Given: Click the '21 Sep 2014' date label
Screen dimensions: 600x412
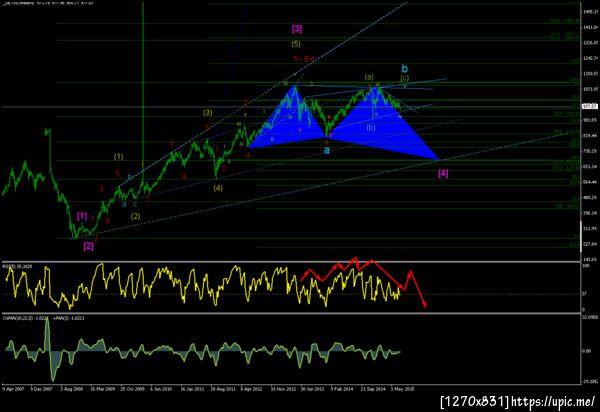Looking at the screenshot, I should point(373,389).
